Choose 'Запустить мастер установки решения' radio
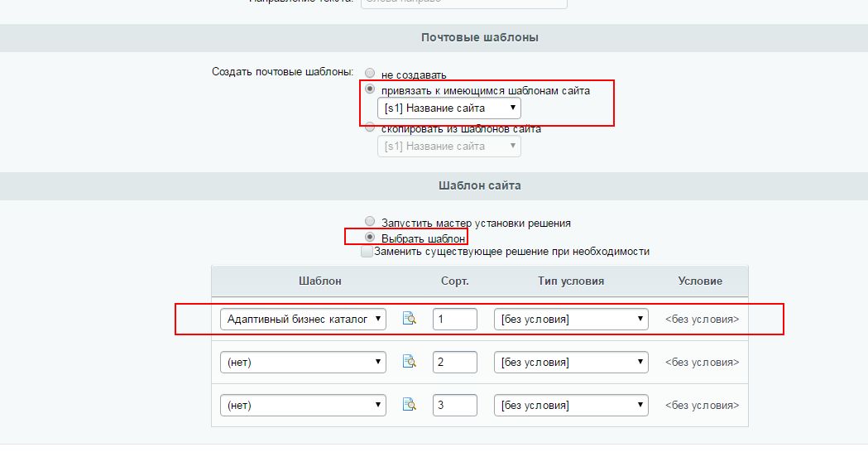This screenshot has width=868, height=452. [370, 222]
